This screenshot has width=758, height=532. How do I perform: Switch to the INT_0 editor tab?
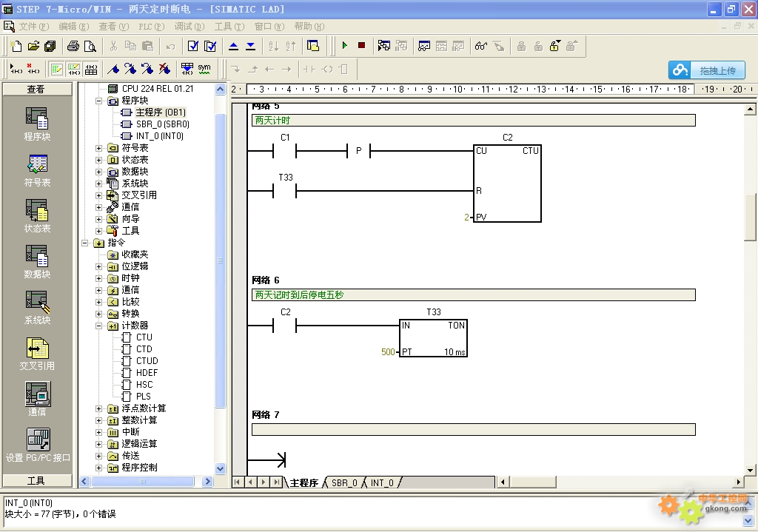(382, 482)
